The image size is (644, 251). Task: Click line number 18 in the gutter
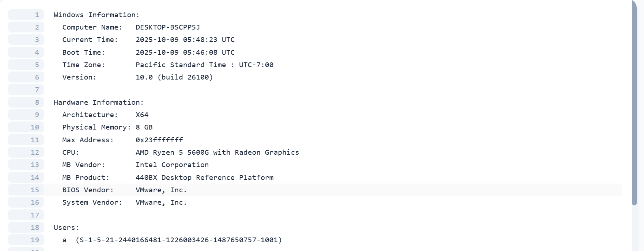pos(35,228)
